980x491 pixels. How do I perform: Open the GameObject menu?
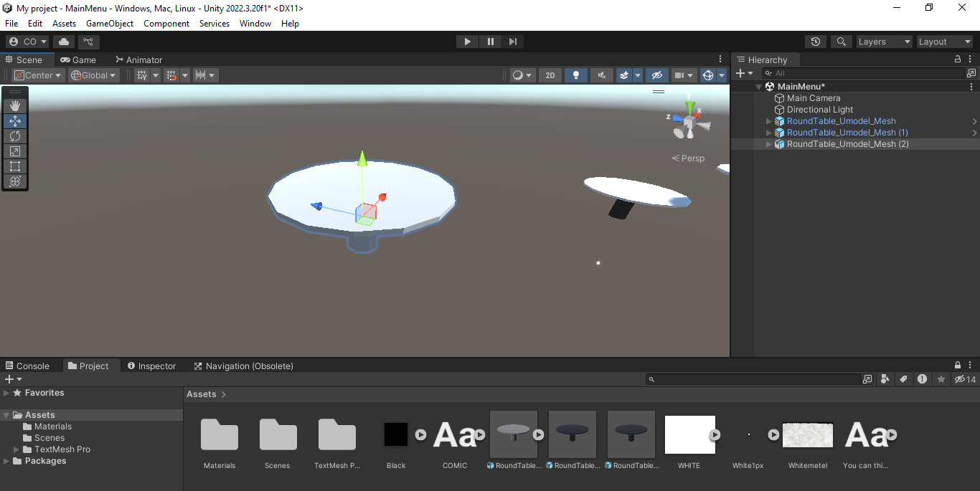[x=109, y=23]
